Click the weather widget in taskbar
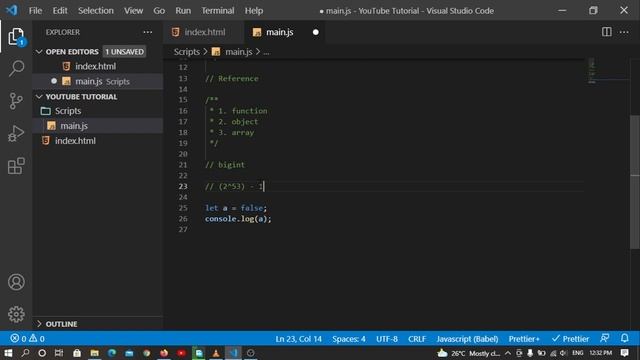Image resolution: width=640 pixels, height=360 pixels. coord(469,353)
